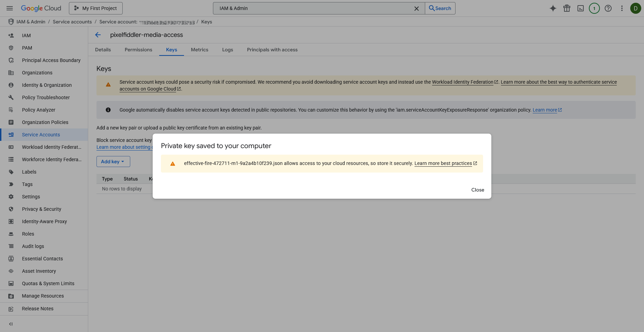Open the three-dot more options menu
644x332 pixels.
(622, 8)
